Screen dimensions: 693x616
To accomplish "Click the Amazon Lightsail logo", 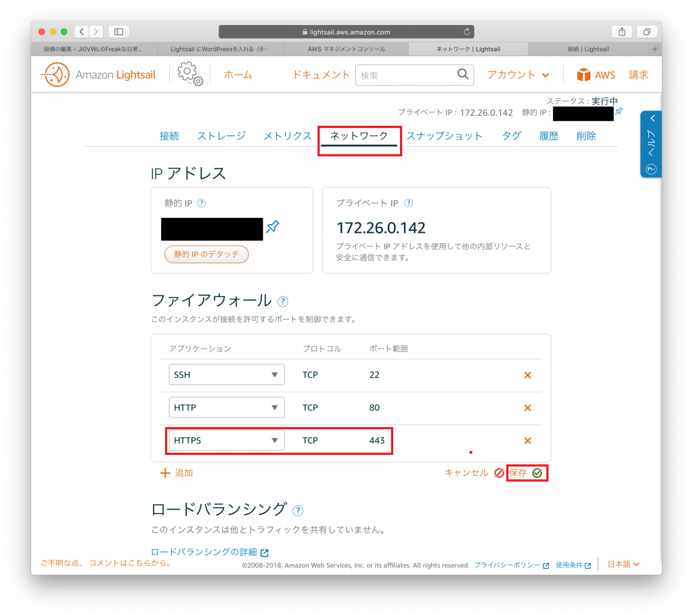I will (x=99, y=74).
